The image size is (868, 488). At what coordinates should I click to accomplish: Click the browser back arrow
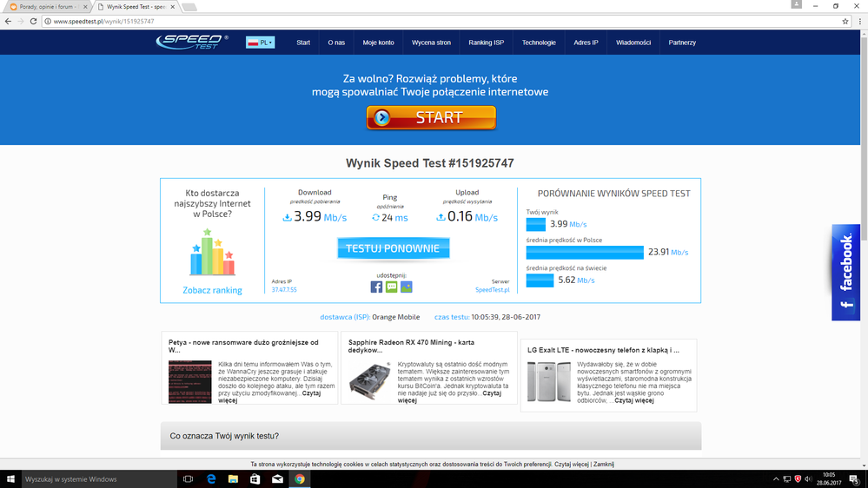pyautogui.click(x=8, y=21)
